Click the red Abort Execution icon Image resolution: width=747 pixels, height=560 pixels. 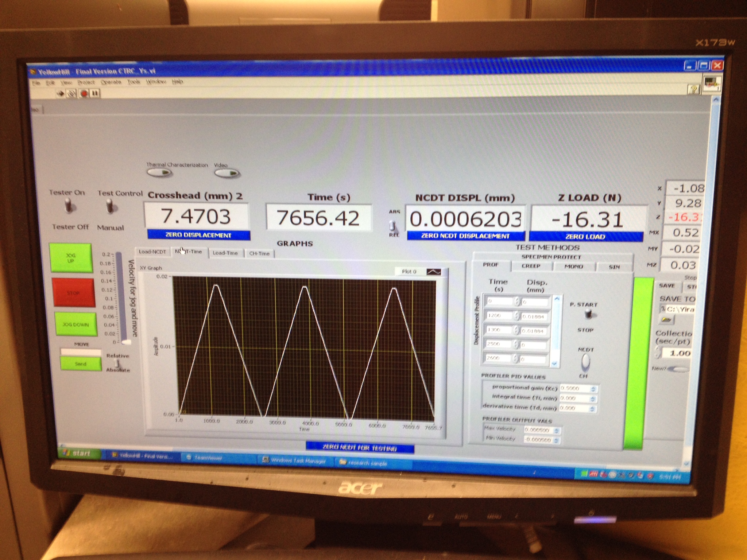tap(84, 94)
